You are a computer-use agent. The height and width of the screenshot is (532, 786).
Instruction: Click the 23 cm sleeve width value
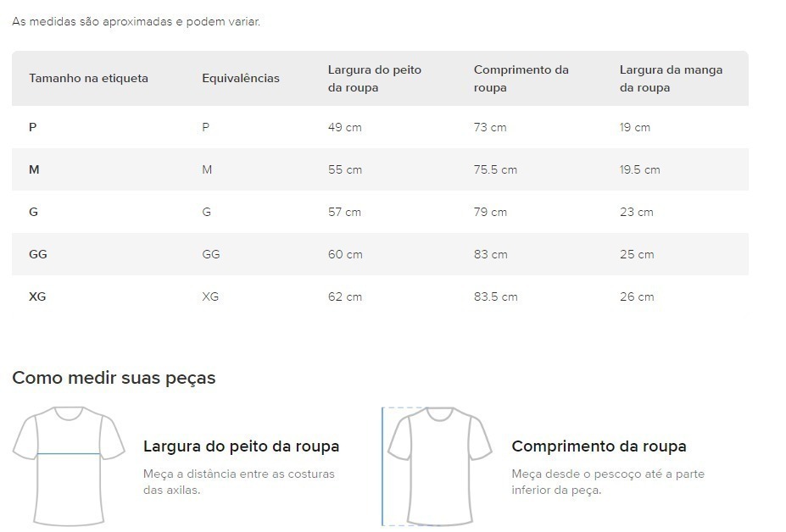[637, 212]
